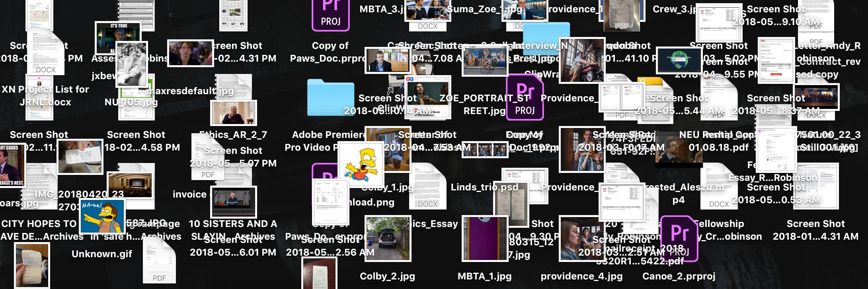Click the Screen Shot 2018-05...6.01 PM label
This screenshot has width=868, height=289.
point(233,246)
